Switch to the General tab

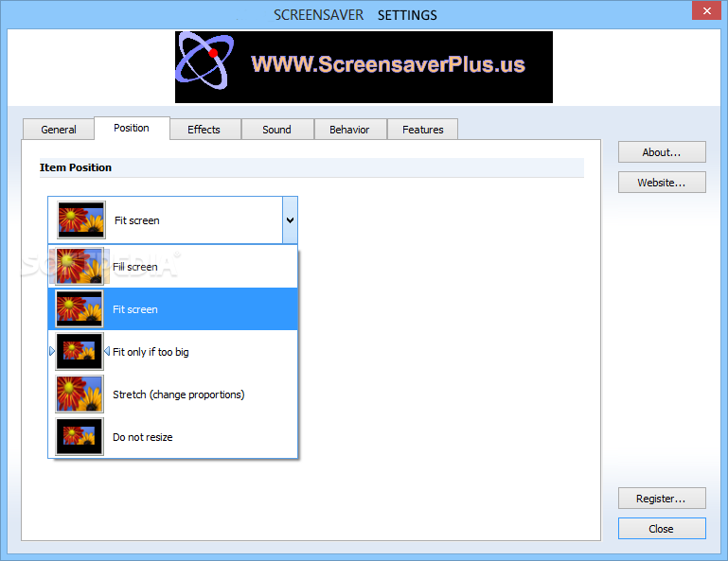click(59, 130)
